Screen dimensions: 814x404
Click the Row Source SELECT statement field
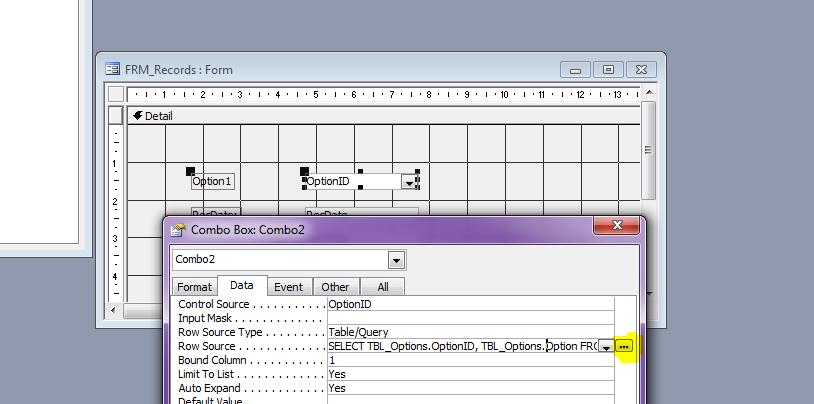coord(463,346)
